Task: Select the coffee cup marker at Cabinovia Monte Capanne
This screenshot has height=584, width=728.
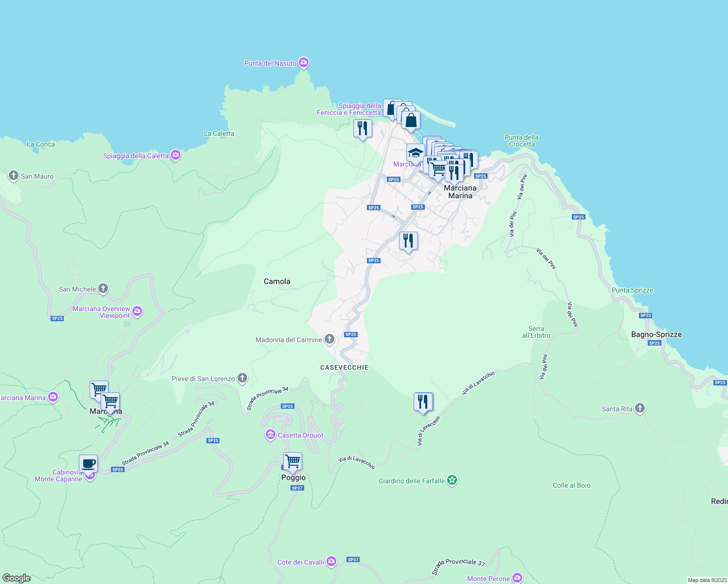Action: [x=89, y=464]
